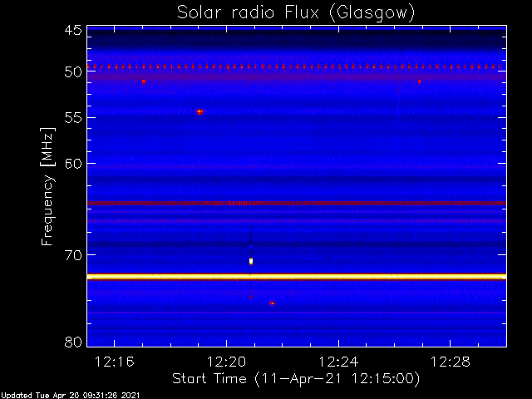This screenshot has height=399, width=532.
Task: Click the bright yellow-white burst near 70 MHz
Action: [251, 261]
